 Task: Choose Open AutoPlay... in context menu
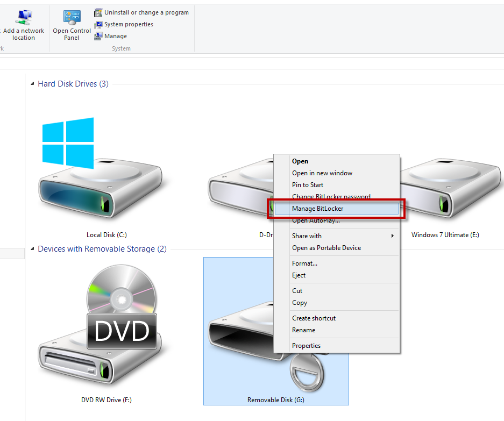click(x=337, y=221)
